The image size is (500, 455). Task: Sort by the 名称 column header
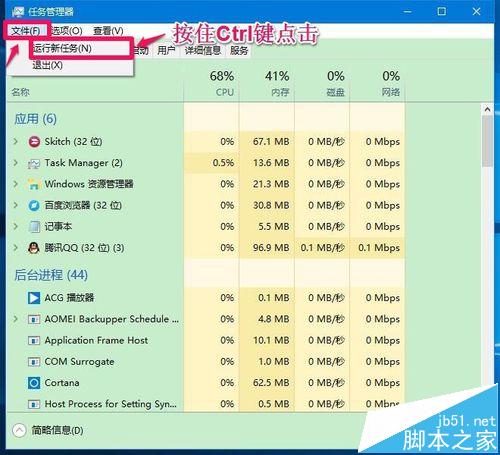pos(95,92)
